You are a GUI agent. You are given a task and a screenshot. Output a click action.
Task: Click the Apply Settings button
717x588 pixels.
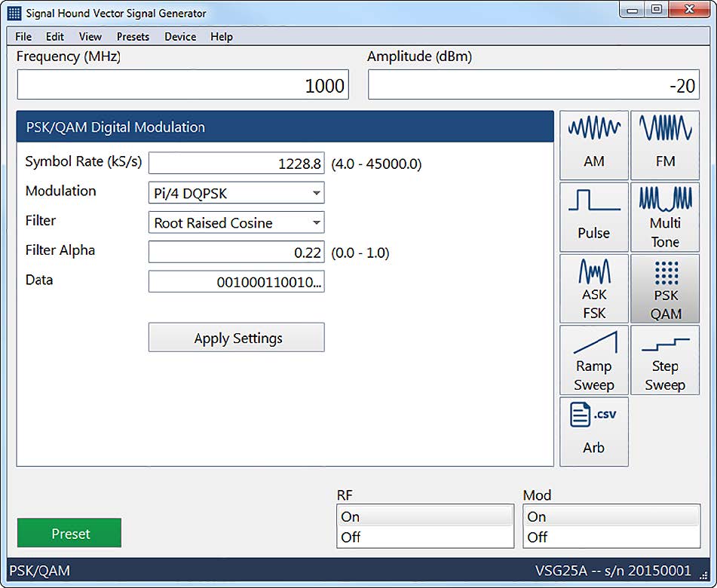point(237,338)
